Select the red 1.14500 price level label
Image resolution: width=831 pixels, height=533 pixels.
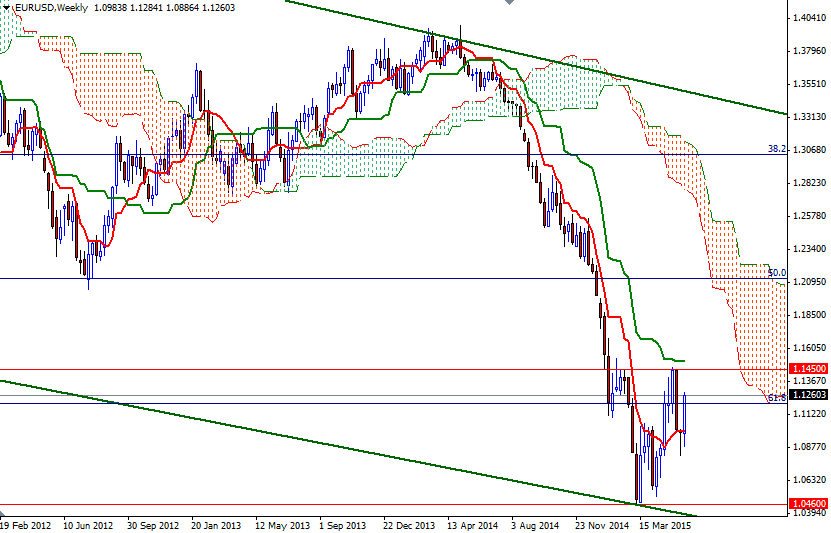click(x=808, y=368)
